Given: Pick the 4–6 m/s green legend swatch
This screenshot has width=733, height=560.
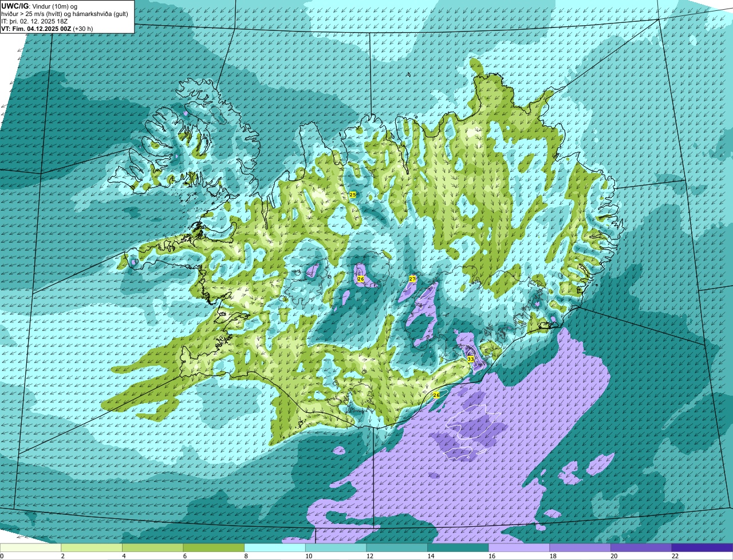Looking at the screenshot, I should [x=152, y=547].
